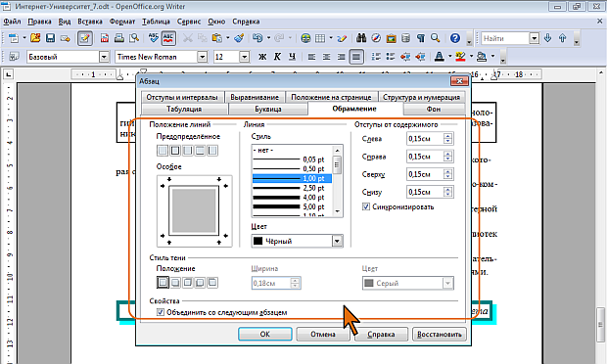This screenshot has width=607, height=364.
Task: Toggle numbered list icon
Action: (376, 57)
